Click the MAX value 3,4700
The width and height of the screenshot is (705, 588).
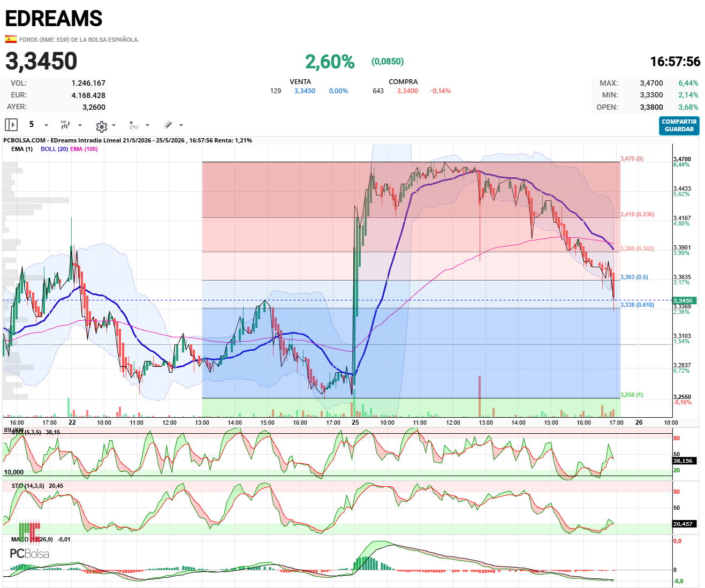click(x=651, y=83)
